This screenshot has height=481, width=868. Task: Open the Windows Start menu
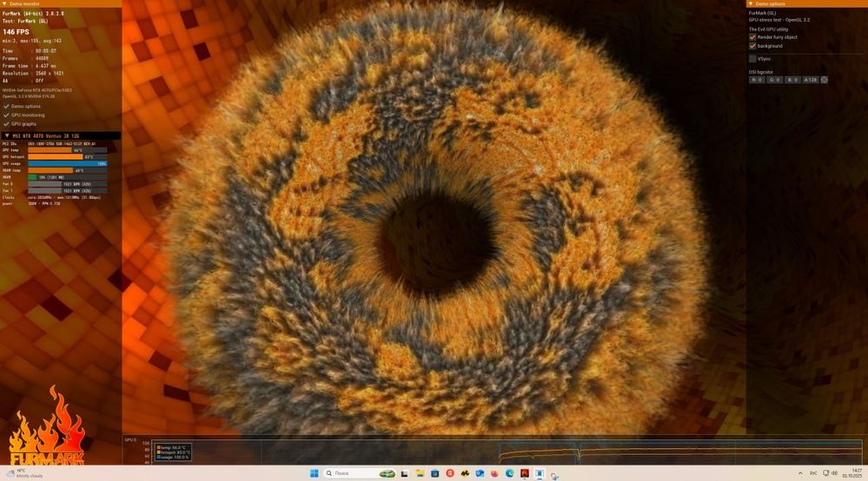point(314,473)
